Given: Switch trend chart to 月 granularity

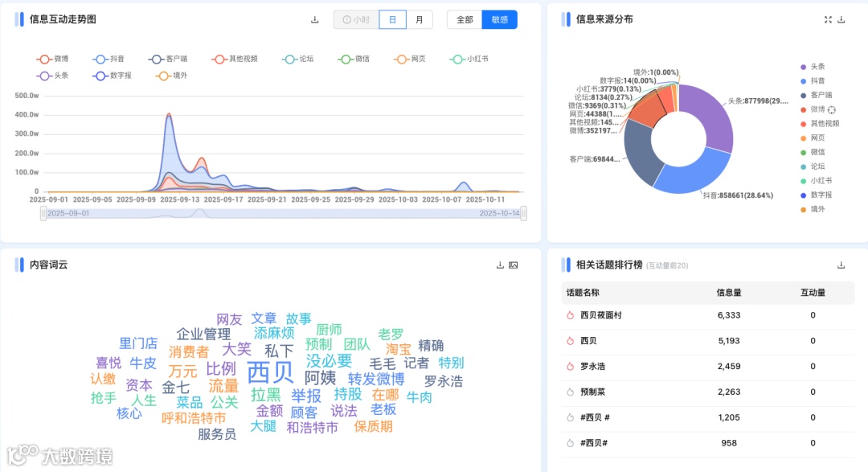Looking at the screenshot, I should 420,20.
